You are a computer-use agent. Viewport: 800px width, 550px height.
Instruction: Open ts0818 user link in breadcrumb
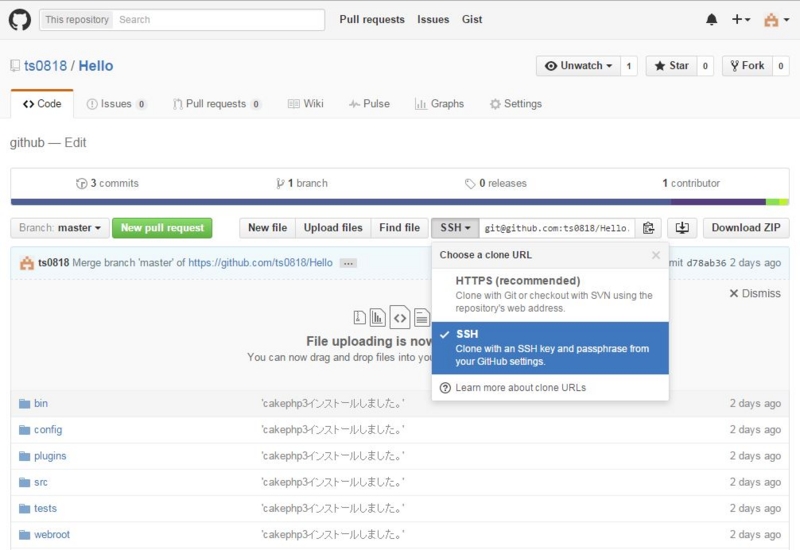(45, 66)
